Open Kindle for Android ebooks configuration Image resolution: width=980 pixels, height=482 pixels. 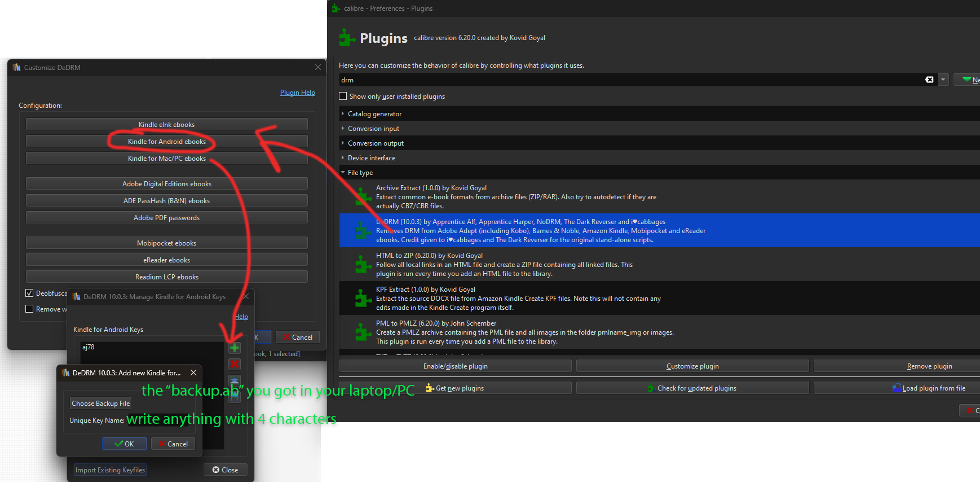(x=167, y=142)
